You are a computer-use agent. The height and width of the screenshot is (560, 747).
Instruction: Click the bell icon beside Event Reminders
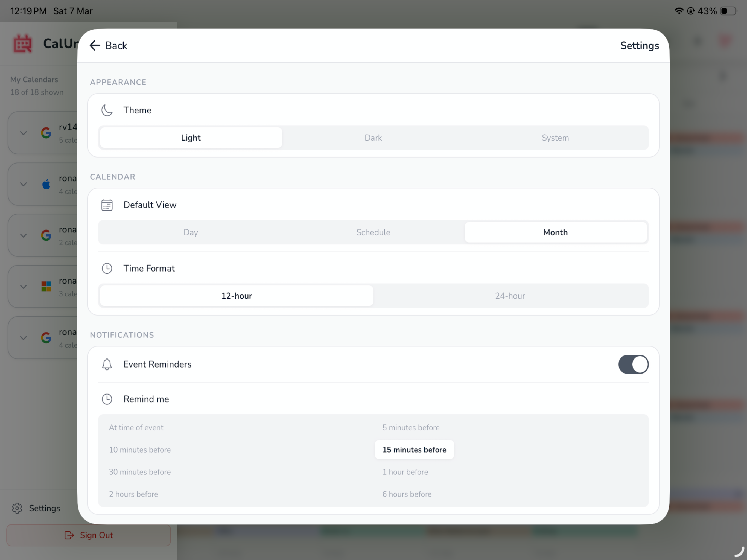coord(107,364)
